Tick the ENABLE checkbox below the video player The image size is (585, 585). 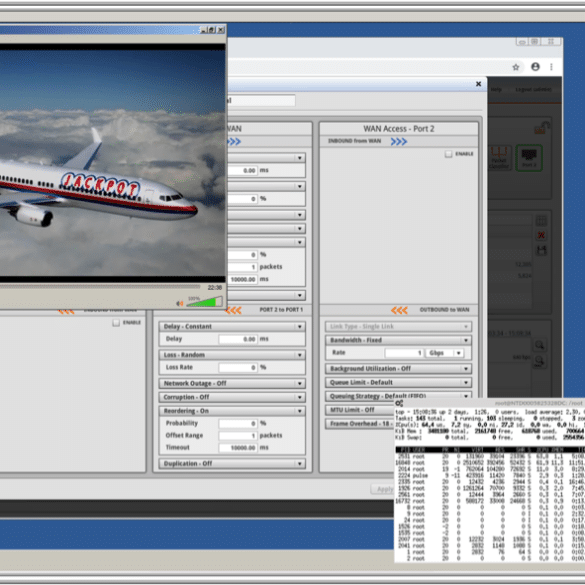[x=116, y=322]
